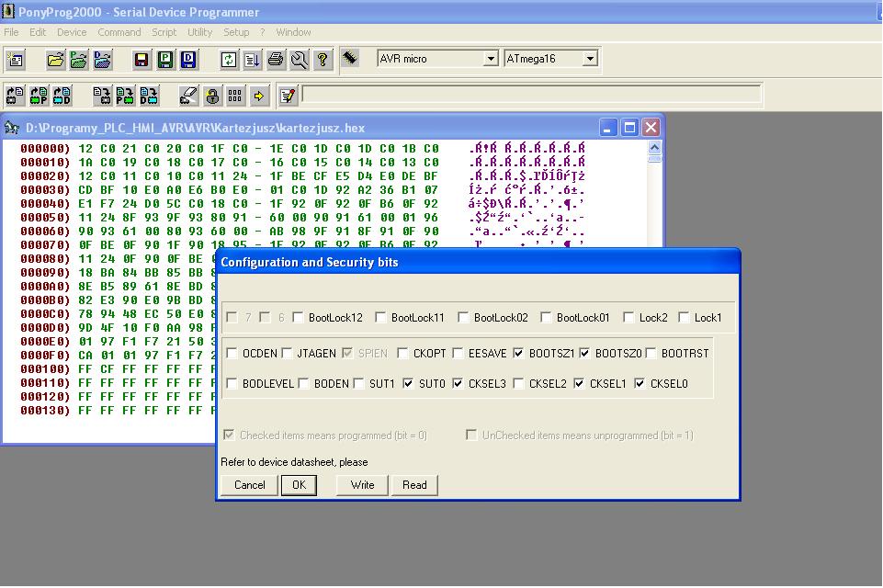Uncheck the BOOTSZ1 fuse checkbox
Viewport: 883px width, 588px height.
519,354
